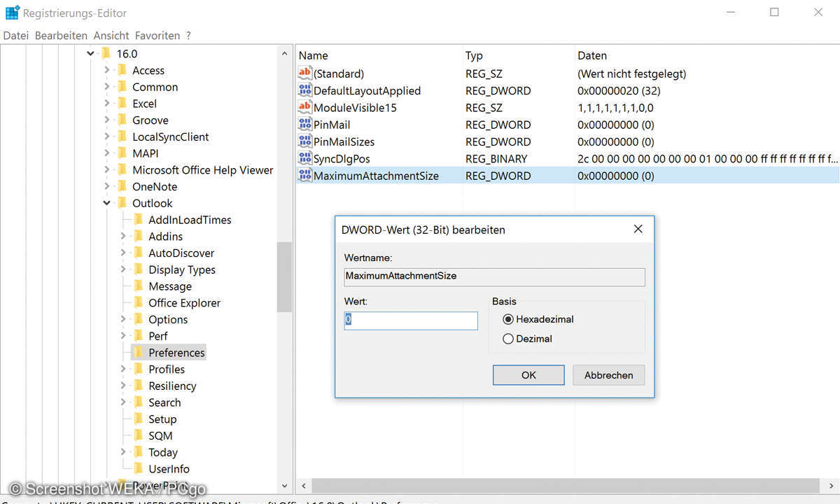840x504 pixels.
Task: Click the values pane scroll-right arrow
Action: pos(832,485)
